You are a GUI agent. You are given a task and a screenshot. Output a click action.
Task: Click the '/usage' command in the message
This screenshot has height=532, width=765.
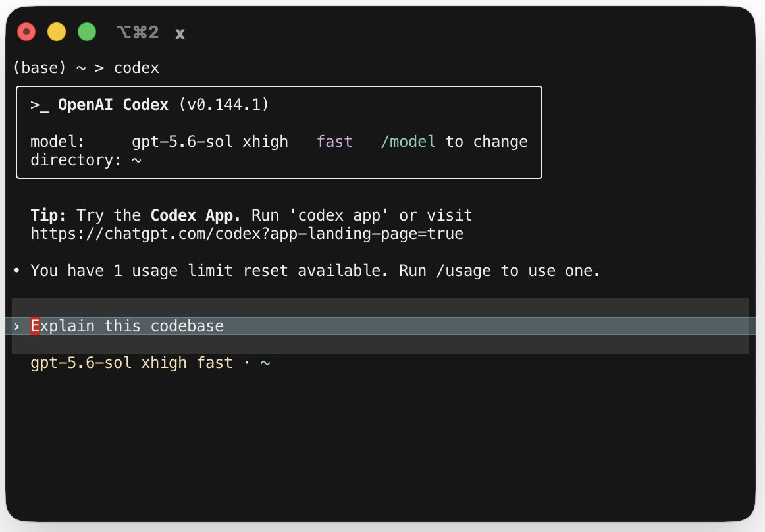(x=463, y=271)
